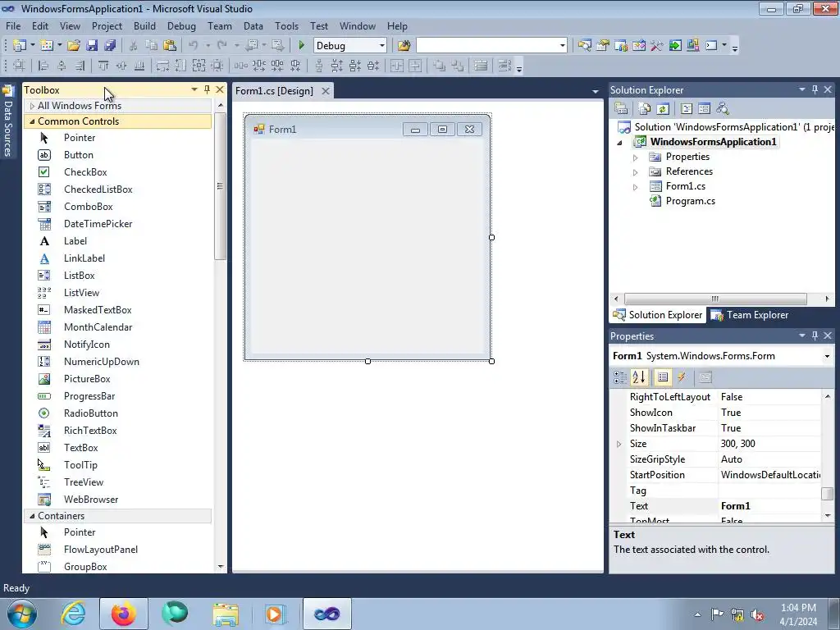Expand References node in Solution Explorer
The image size is (840, 630).
click(636, 172)
